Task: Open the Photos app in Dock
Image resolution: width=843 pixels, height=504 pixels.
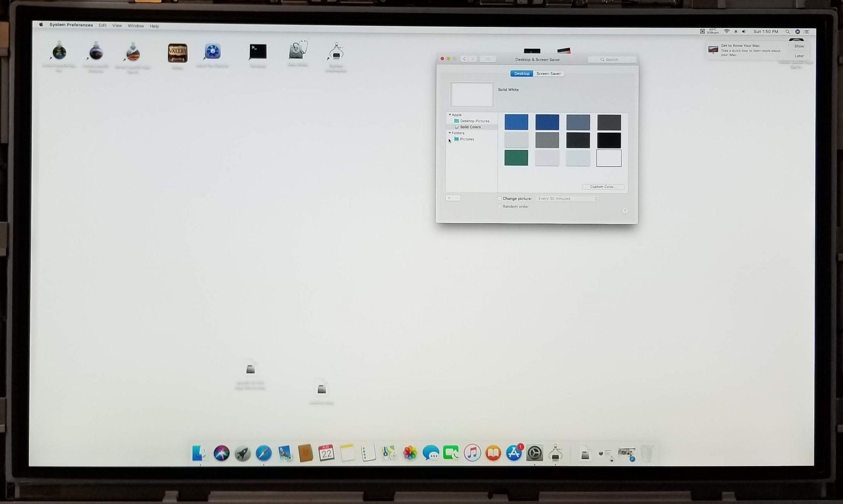Action: click(410, 453)
